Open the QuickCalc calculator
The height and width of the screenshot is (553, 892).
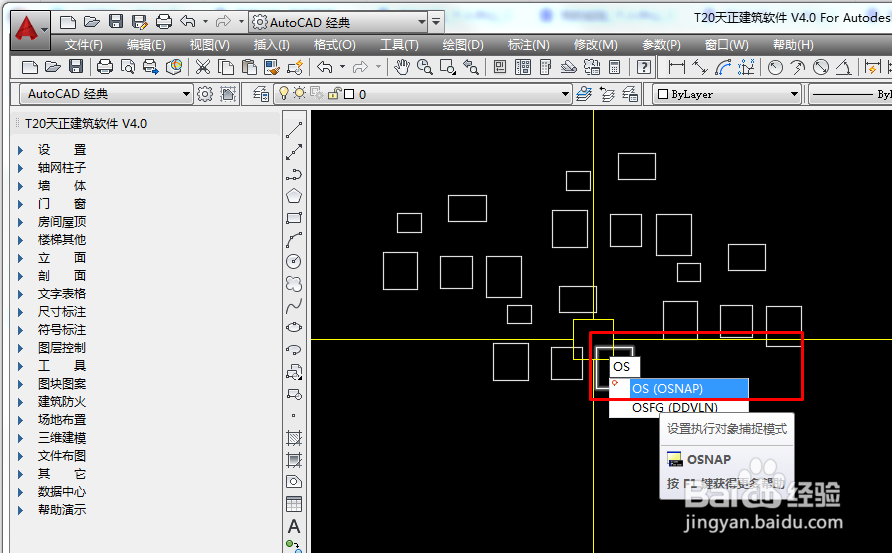click(614, 67)
